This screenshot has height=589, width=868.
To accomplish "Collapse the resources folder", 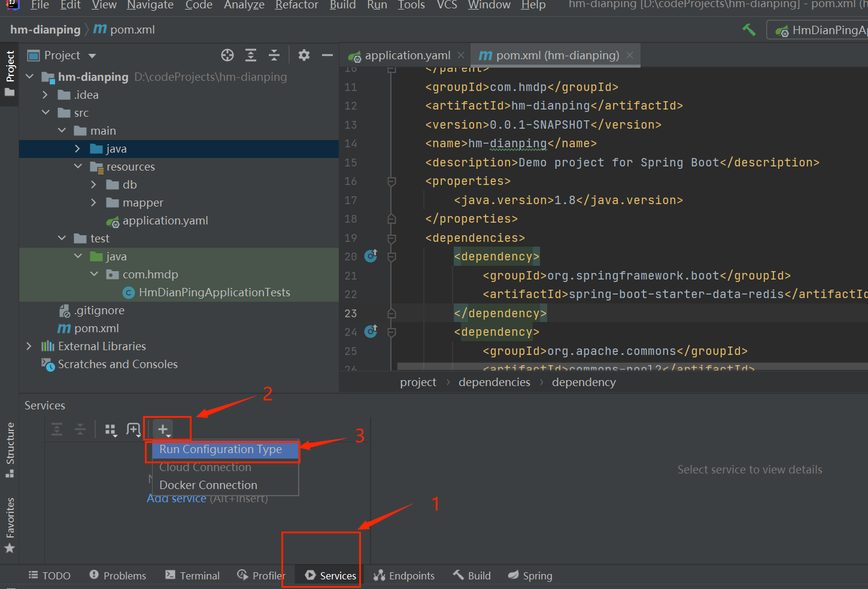I will (x=78, y=166).
